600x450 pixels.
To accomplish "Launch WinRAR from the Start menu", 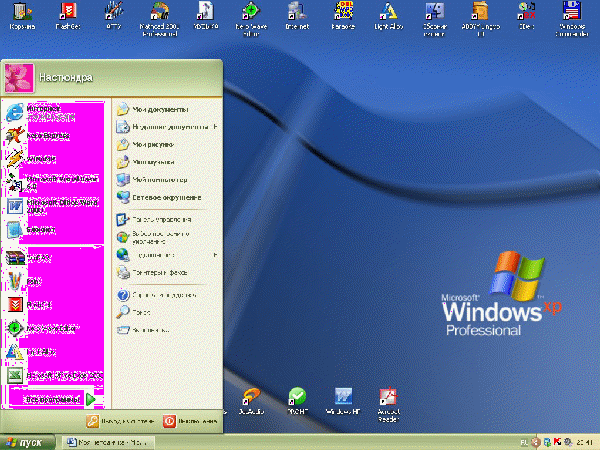I will tap(54, 258).
